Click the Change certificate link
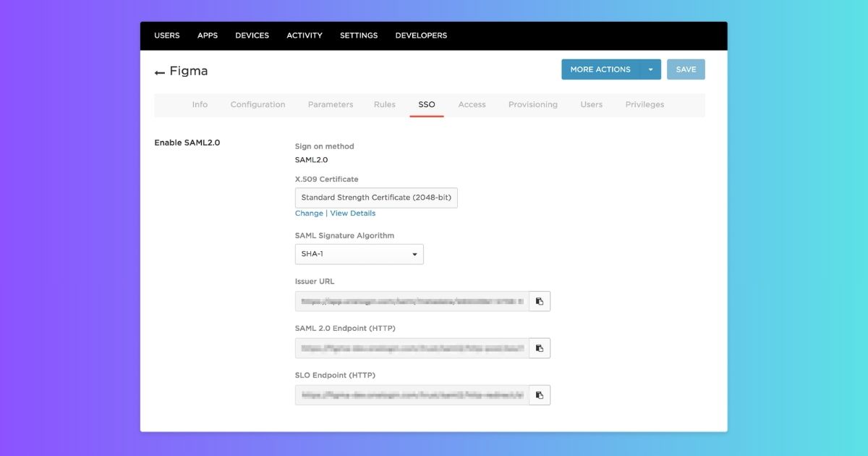The width and height of the screenshot is (868, 456). (309, 214)
